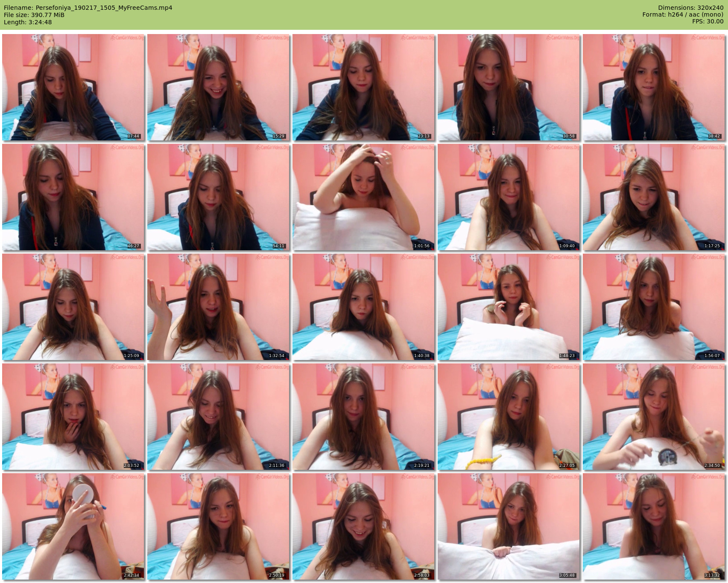Open the thumbnail at 1:56:07

pyautogui.click(x=654, y=307)
